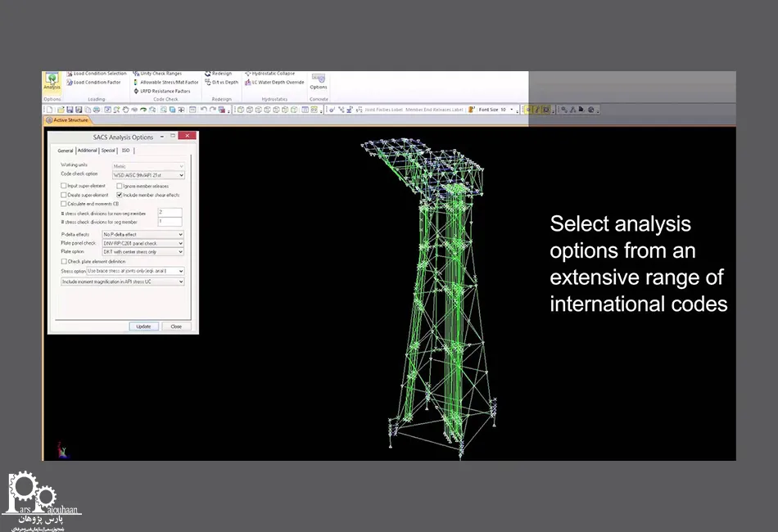Image resolution: width=778 pixels, height=532 pixels.
Task: Click the Redesign ribbon icon
Action: [219, 74]
